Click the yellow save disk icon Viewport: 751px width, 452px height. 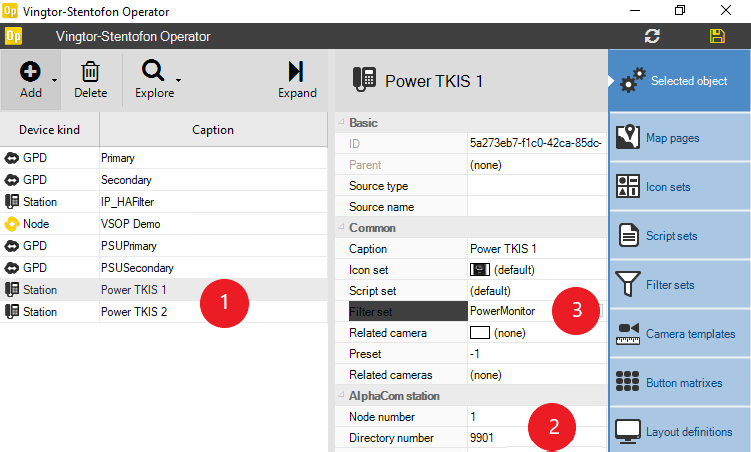(x=717, y=36)
